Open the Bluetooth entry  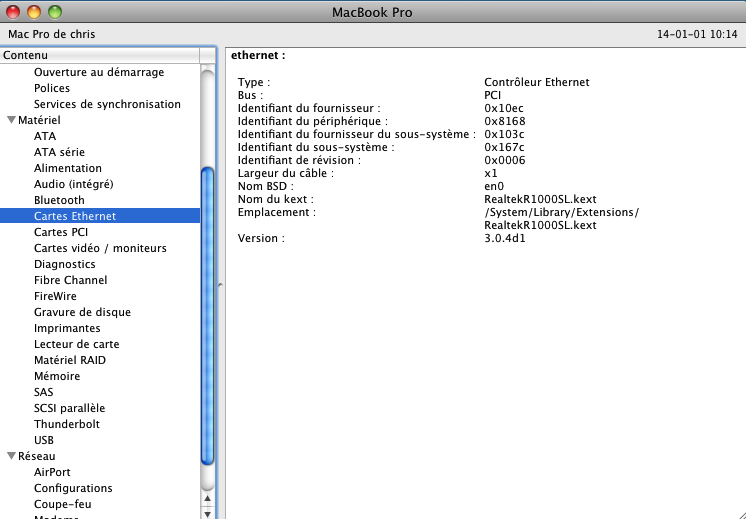[x=59, y=200]
